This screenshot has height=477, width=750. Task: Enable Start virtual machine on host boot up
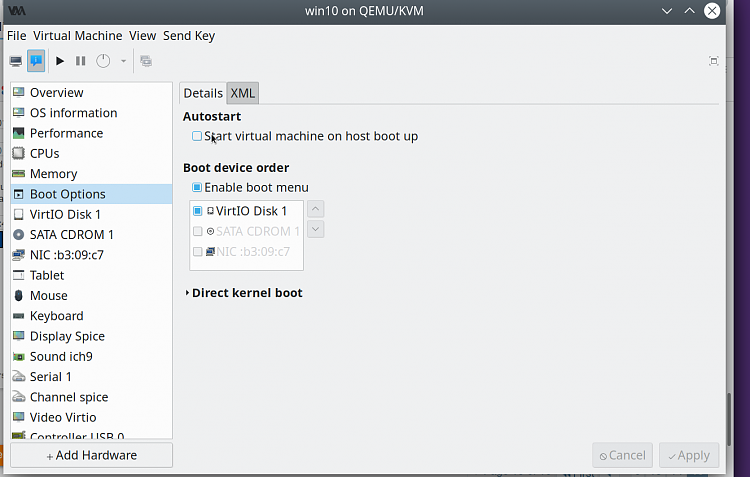(197, 136)
